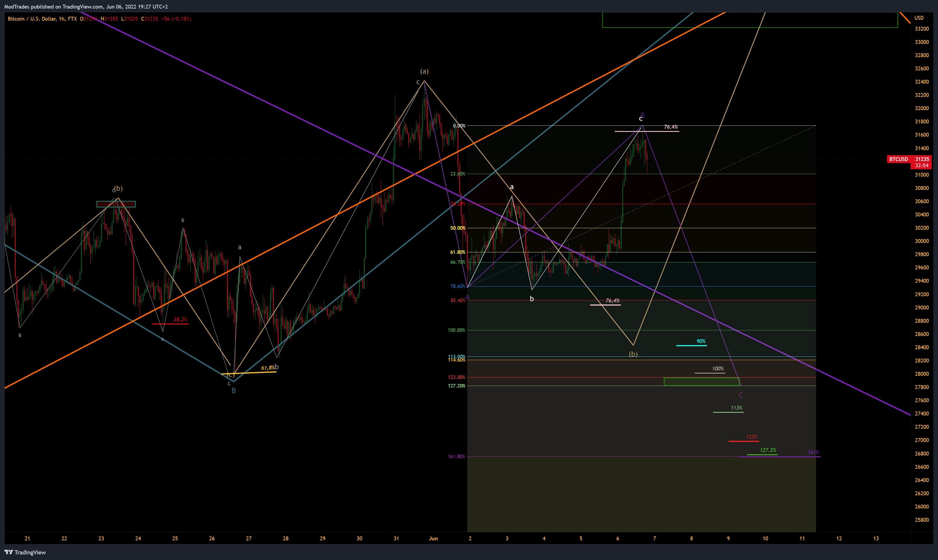This screenshot has width=938, height=560.
Task: Click the 26 date on time axis
Action: point(212,539)
